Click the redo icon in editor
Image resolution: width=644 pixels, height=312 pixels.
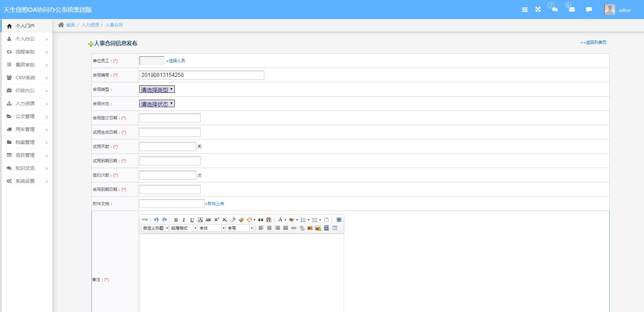[x=165, y=220]
